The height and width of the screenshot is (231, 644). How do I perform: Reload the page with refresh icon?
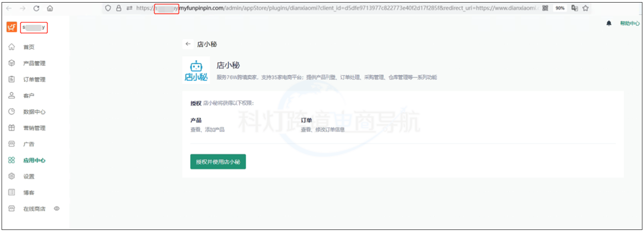click(x=36, y=8)
